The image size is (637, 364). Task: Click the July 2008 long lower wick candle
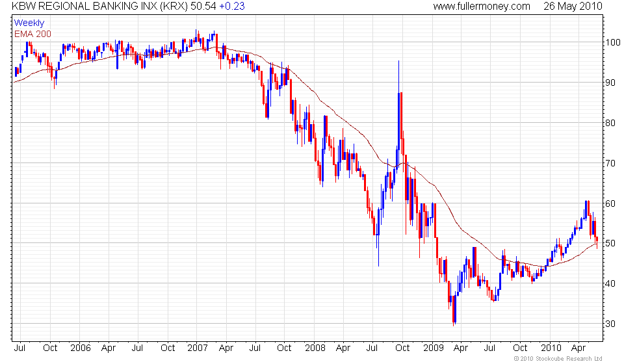point(378,238)
